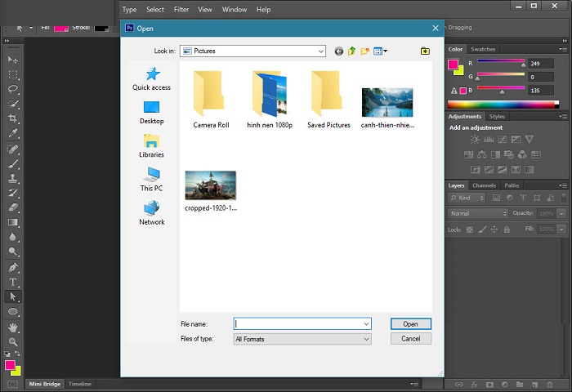The height and width of the screenshot is (392, 572).
Task: Select the Crop tool
Action: click(13, 118)
